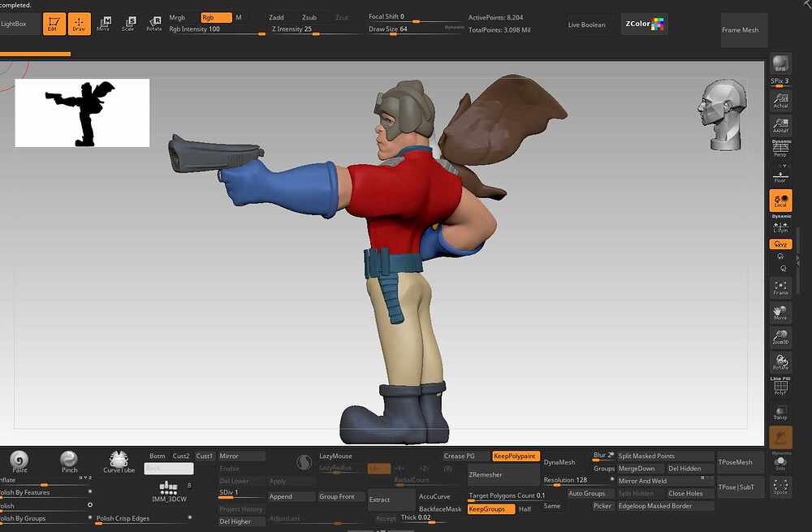Viewport: 812px width, 532px height.
Task: Click the Move canvas hand icon
Action: pos(780,313)
